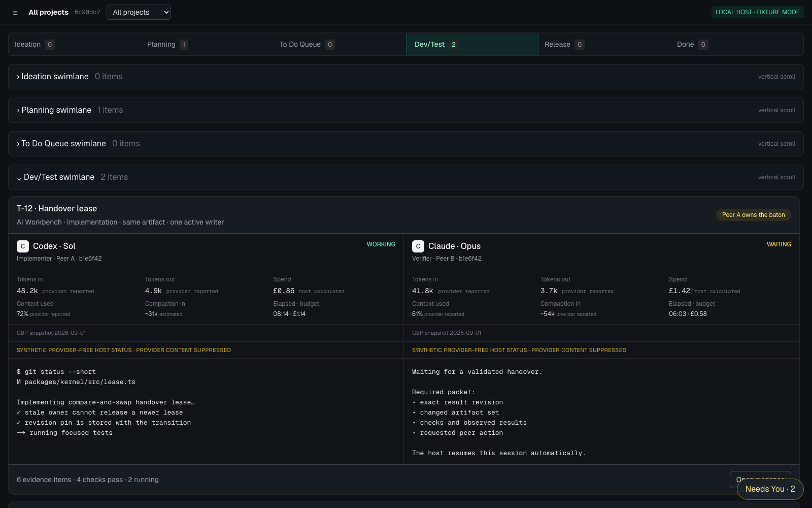Click Claude tokens in value 41.8k
The height and width of the screenshot is (508, 812).
pyautogui.click(x=423, y=291)
